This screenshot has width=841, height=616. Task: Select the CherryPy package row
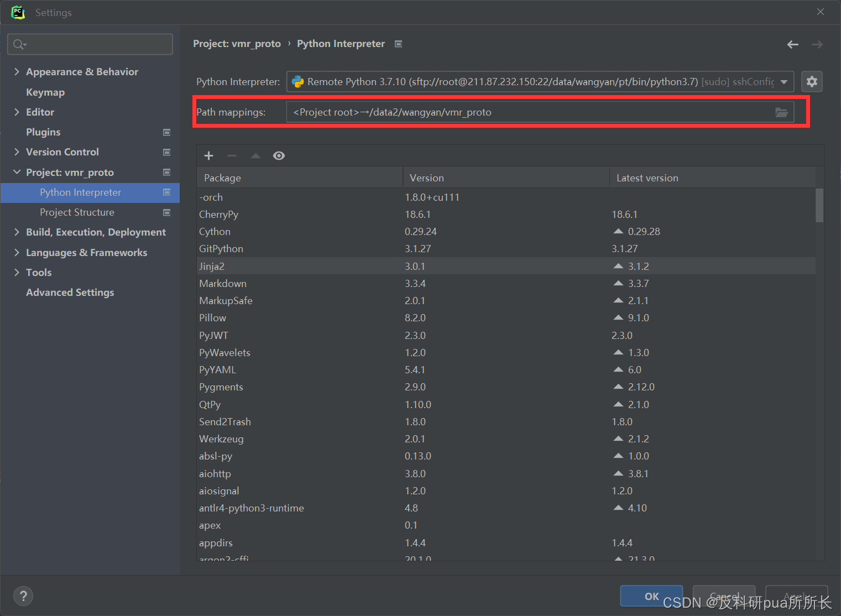pos(506,215)
